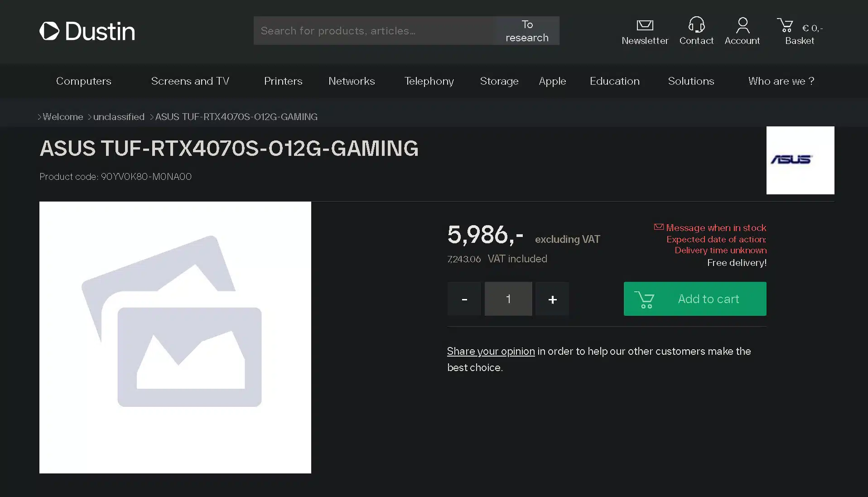Click the Free delivery! text
This screenshot has height=497, width=868.
coord(737,263)
